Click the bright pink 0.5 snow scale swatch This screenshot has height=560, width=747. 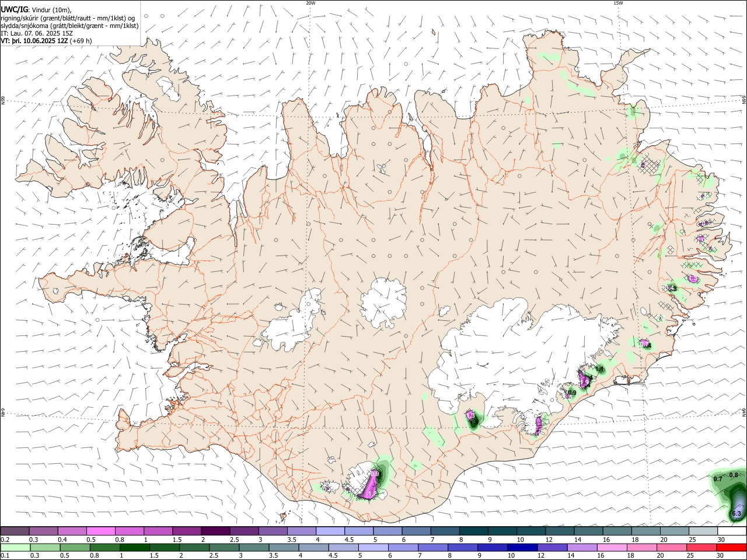click(x=101, y=531)
